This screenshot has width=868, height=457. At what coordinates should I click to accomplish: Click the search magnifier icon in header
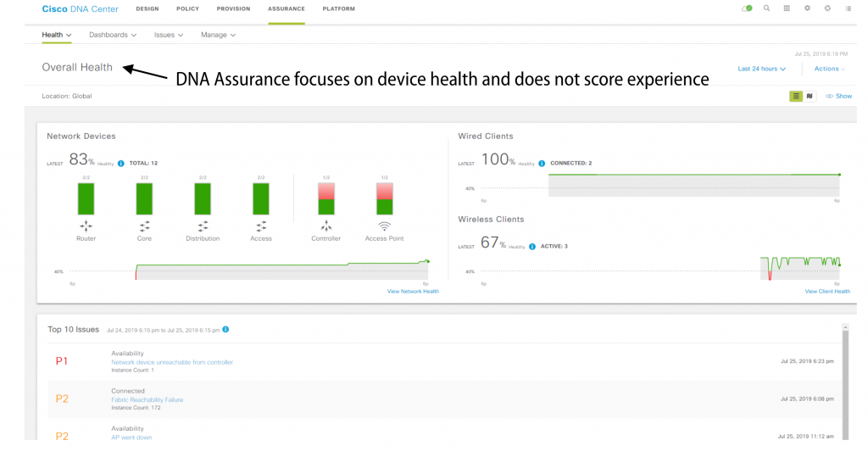click(766, 8)
